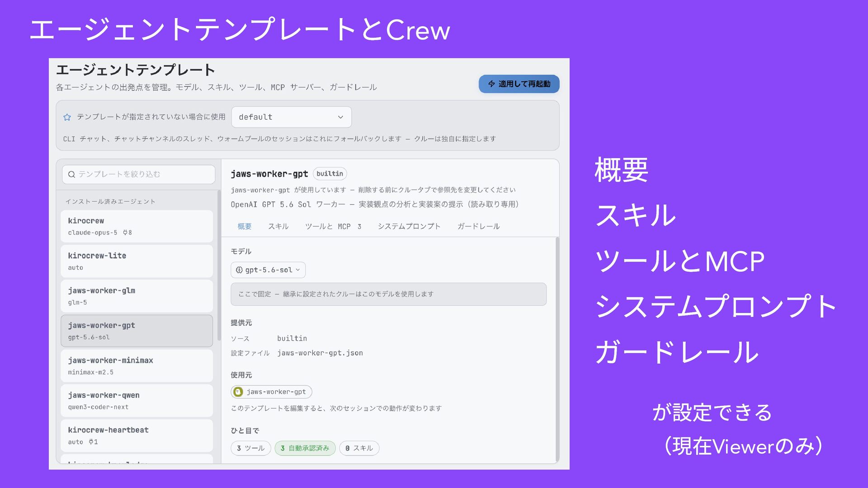Select the jaws-worker-qwen template

[x=137, y=401]
